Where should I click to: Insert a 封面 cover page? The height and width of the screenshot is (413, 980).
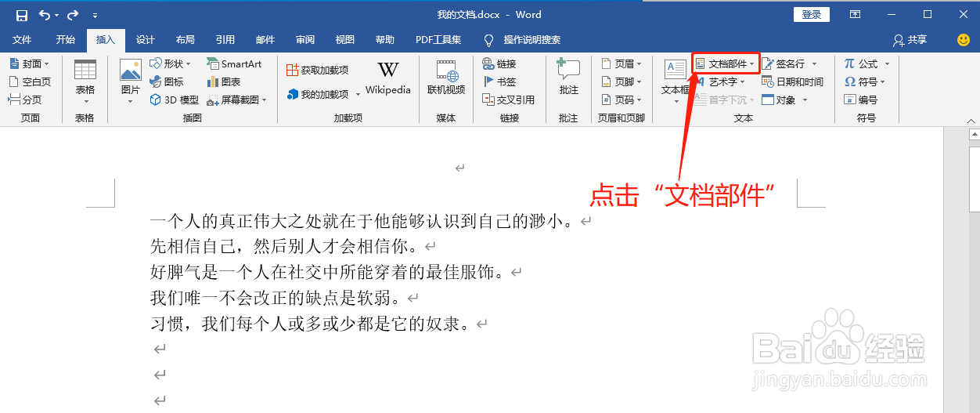pyautogui.click(x=29, y=63)
